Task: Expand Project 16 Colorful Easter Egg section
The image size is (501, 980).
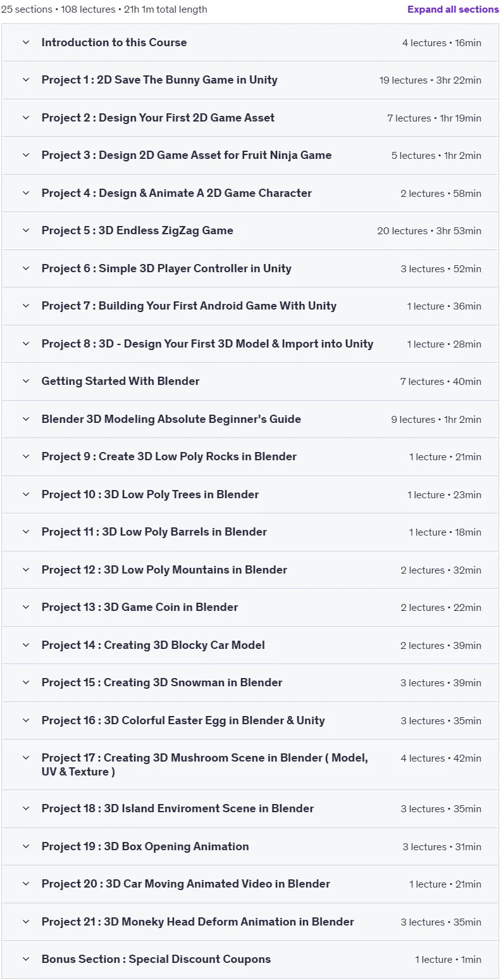Action: pyautogui.click(x=250, y=720)
